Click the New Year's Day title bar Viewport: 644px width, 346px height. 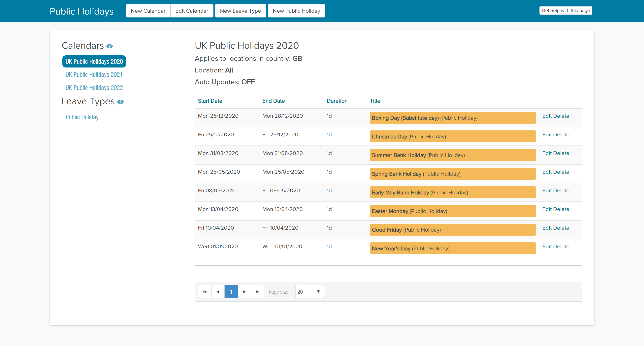[453, 248]
